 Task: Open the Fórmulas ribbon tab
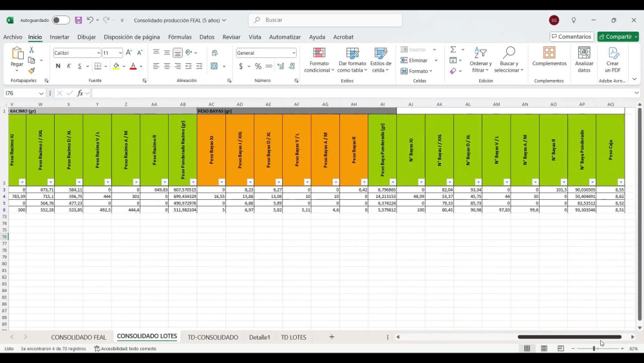tap(180, 37)
